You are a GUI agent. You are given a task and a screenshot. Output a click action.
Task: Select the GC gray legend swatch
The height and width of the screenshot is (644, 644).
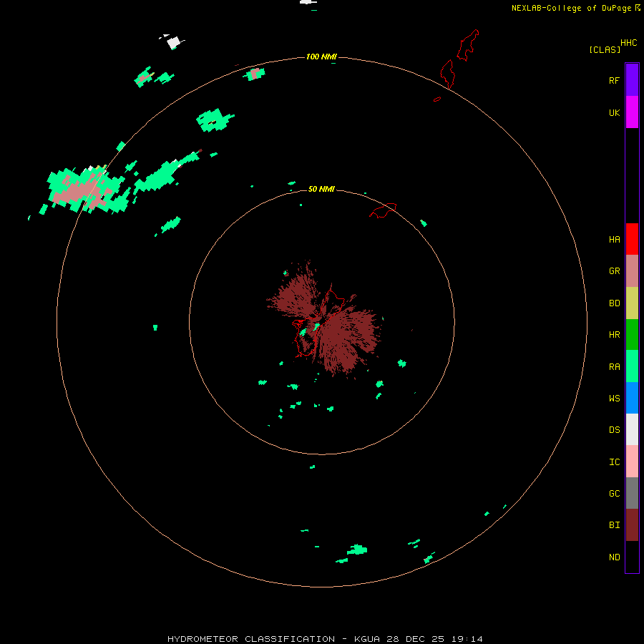coord(632,493)
